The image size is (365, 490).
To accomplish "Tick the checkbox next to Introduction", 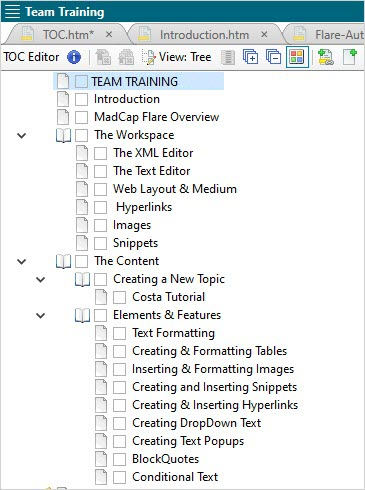I will tap(81, 99).
